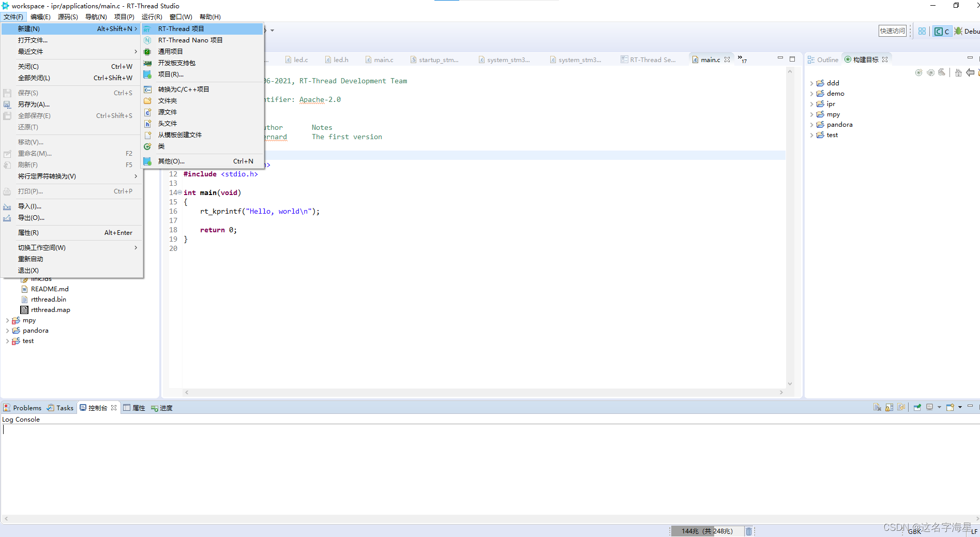Open the 运行(R) menu
Screen dimensions: 980x537
[x=152, y=17]
